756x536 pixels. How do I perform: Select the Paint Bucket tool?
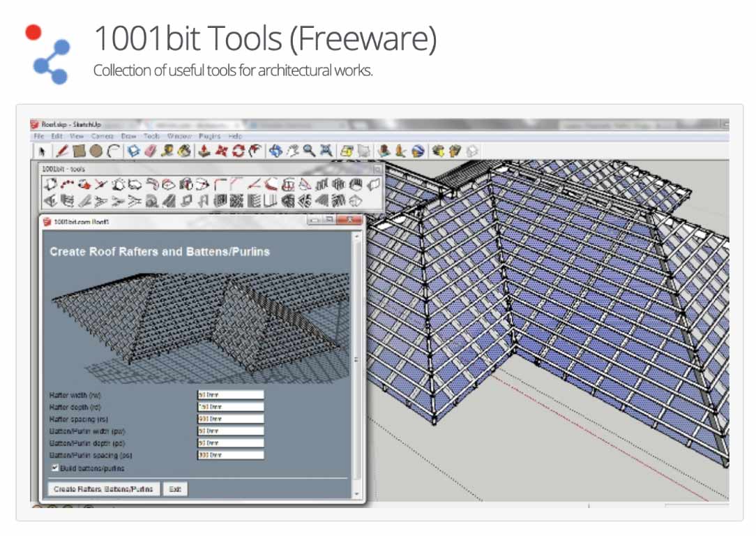[x=184, y=151]
